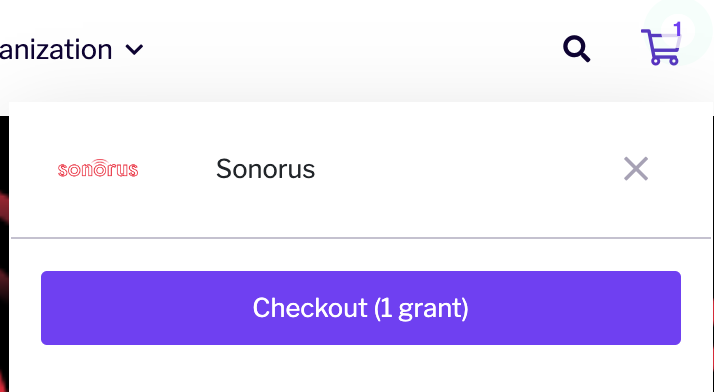714x392 pixels.
Task: Open the search magnifier icon
Action: point(576,48)
